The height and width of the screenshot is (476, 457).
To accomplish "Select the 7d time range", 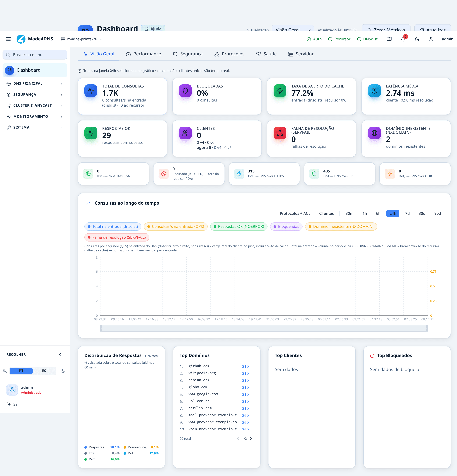I will point(407,213).
